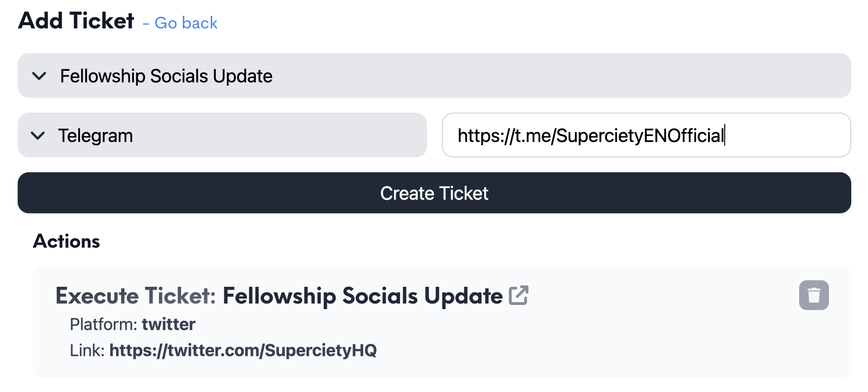Click the twitter.com/SupercietyHQ link text
This screenshot has height=392, width=868.
point(243,350)
